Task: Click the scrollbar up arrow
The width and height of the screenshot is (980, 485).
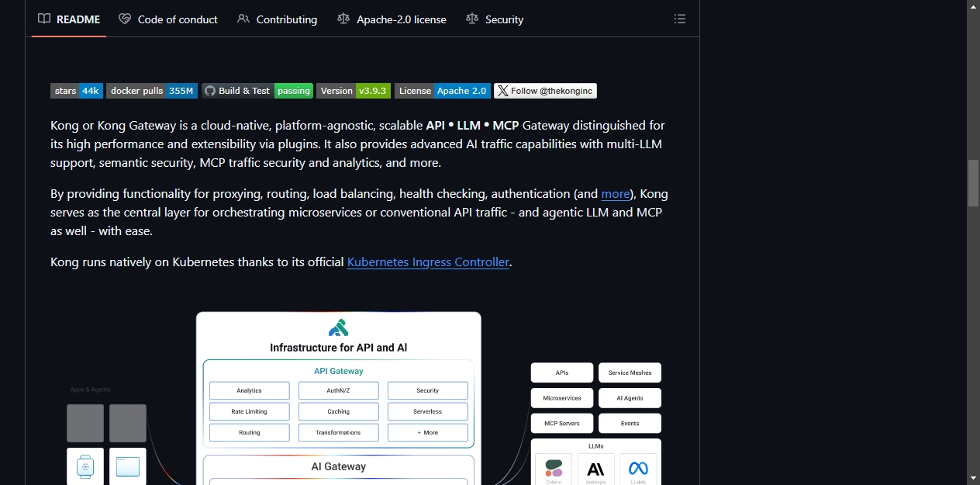Action: [973, 6]
